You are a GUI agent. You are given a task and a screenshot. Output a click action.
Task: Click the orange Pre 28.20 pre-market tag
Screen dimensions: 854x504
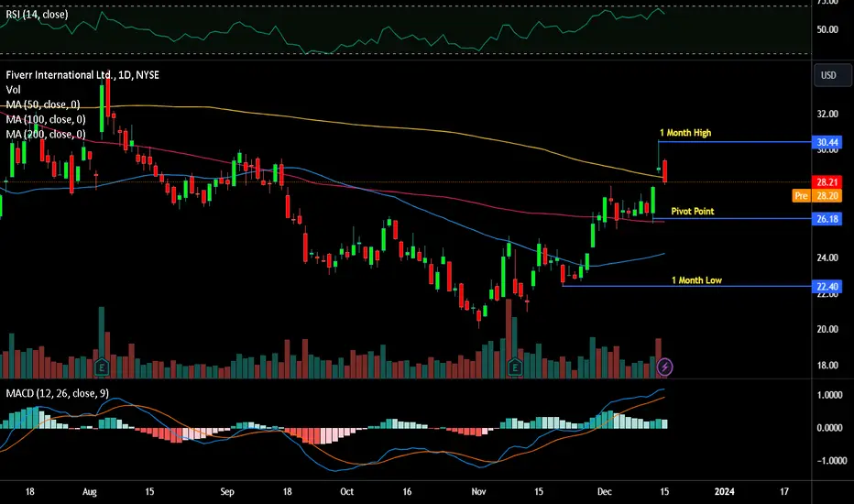[x=817, y=195]
